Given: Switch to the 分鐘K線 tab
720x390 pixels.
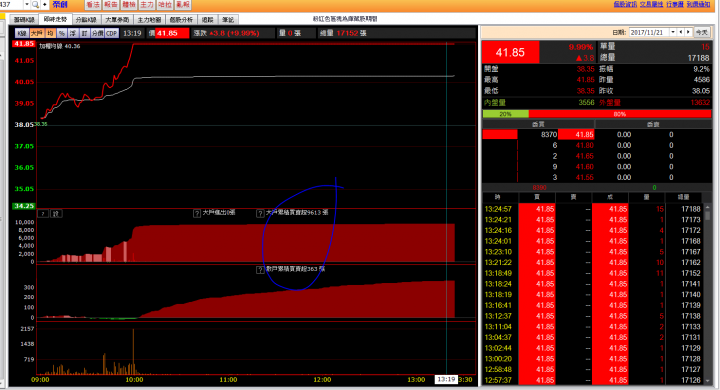Looking at the screenshot, I should 86,20.
